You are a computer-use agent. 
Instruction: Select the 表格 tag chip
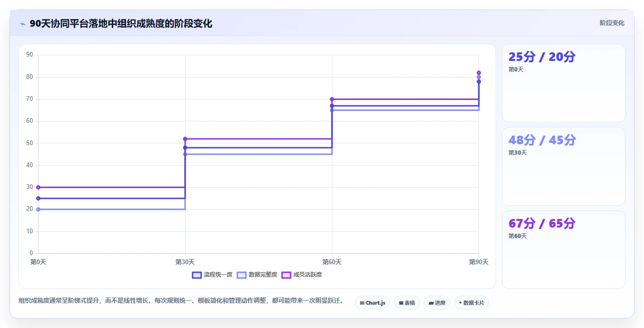pos(407,303)
